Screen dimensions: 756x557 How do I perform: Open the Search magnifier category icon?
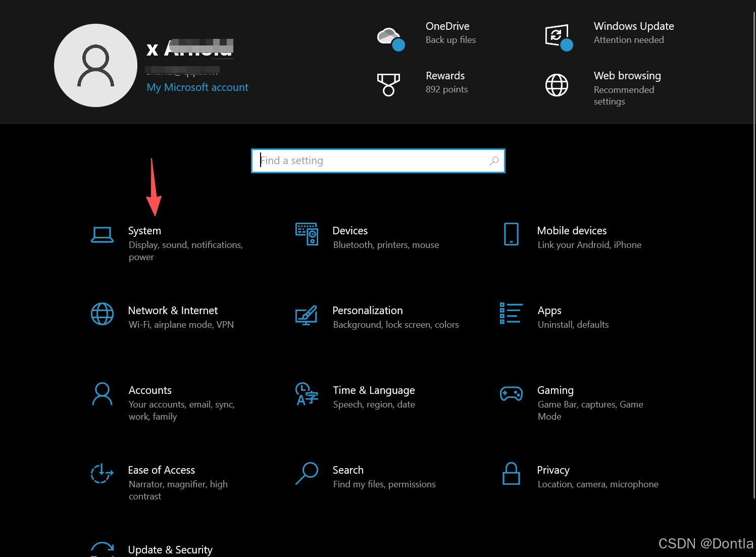[x=307, y=474]
